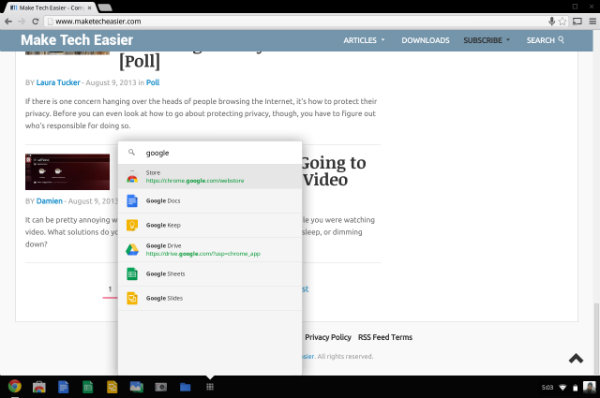
Task: Open the Camera app on shelf
Action: [161, 387]
